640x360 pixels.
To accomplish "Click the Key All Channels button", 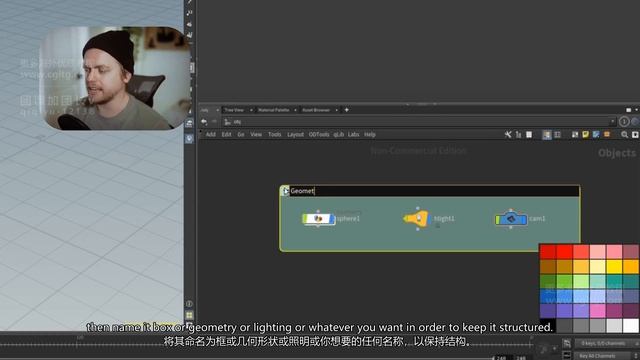I will pyautogui.click(x=603, y=356).
